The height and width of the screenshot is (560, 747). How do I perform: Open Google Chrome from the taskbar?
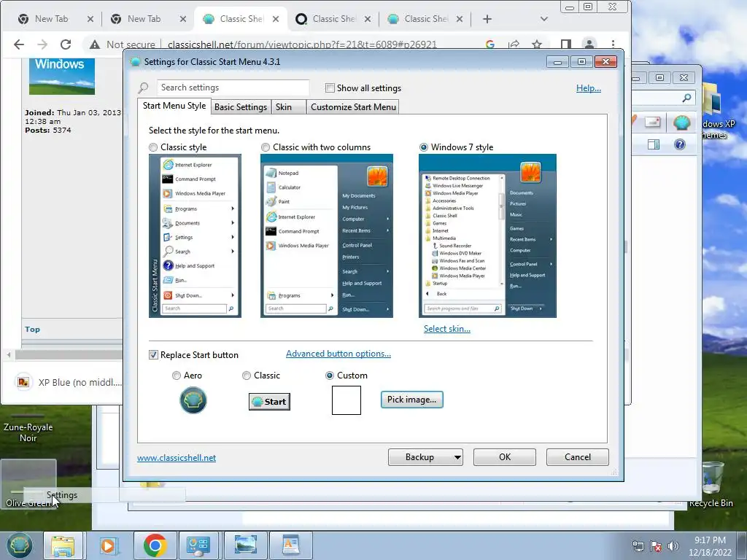tap(155, 545)
